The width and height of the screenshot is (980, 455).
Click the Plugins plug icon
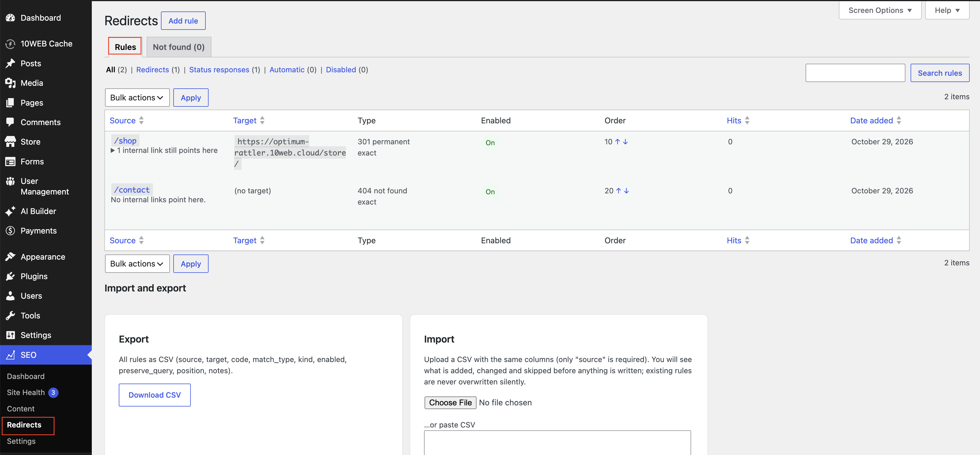pos(10,277)
